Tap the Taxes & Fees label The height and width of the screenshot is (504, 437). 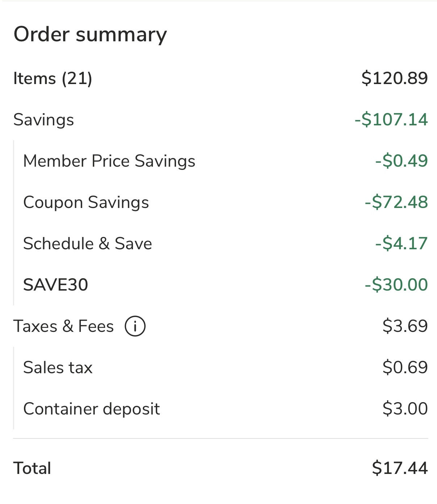(63, 326)
